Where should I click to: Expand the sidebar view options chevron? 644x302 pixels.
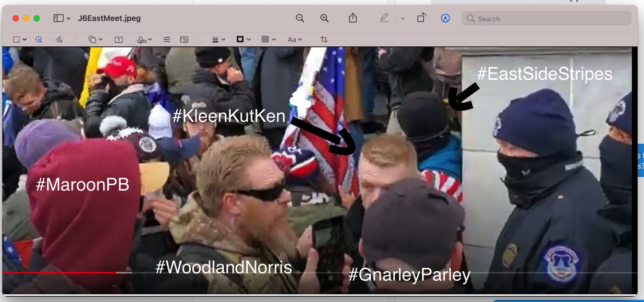tap(68, 19)
